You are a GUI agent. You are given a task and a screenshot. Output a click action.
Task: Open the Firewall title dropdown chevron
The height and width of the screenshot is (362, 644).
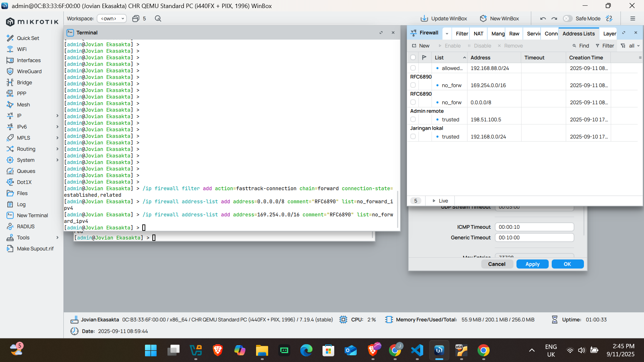(447, 33)
